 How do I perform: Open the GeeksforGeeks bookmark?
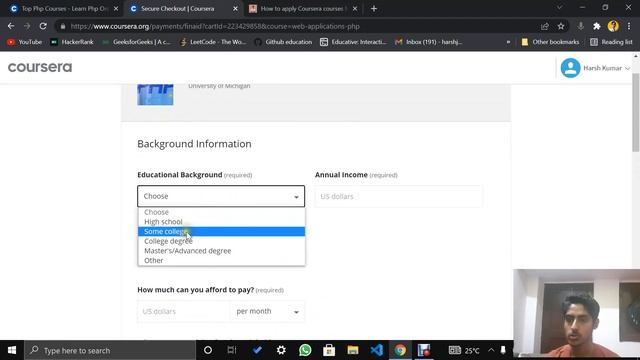(136, 42)
